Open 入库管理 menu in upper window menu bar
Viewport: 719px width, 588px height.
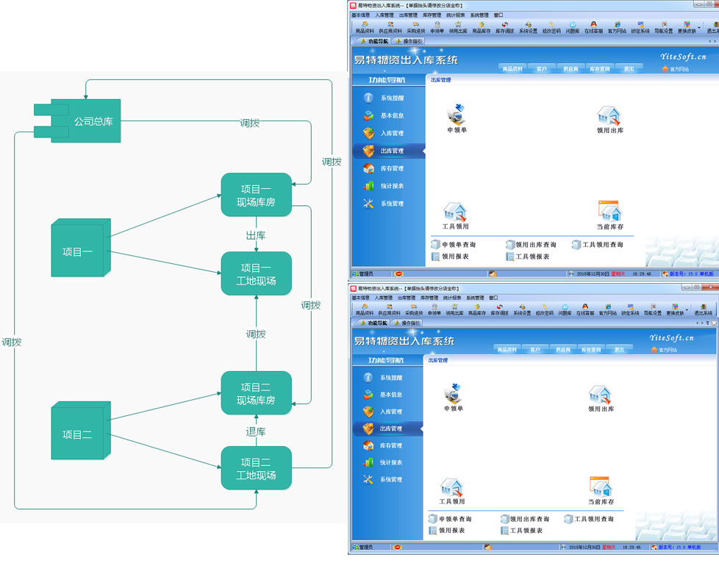click(384, 15)
